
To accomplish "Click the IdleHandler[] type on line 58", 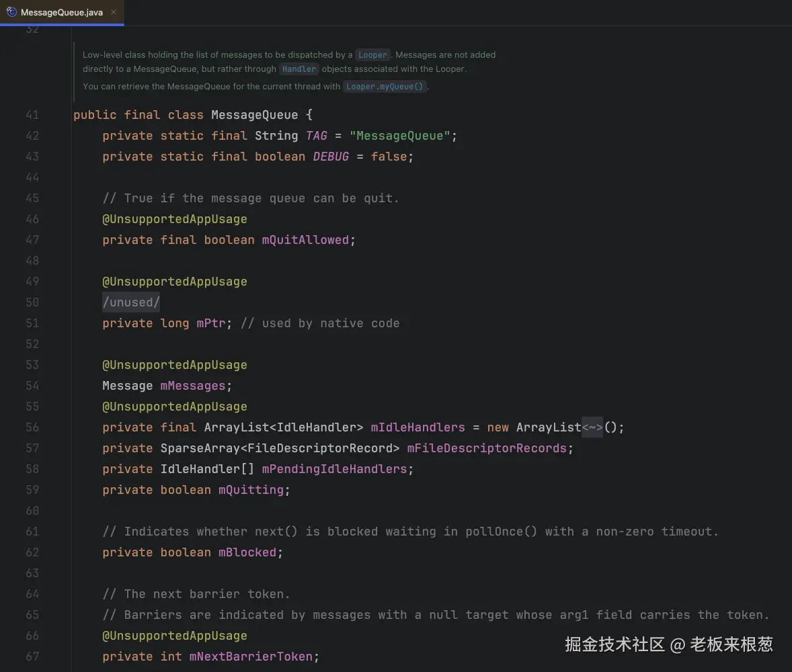I will (x=207, y=468).
